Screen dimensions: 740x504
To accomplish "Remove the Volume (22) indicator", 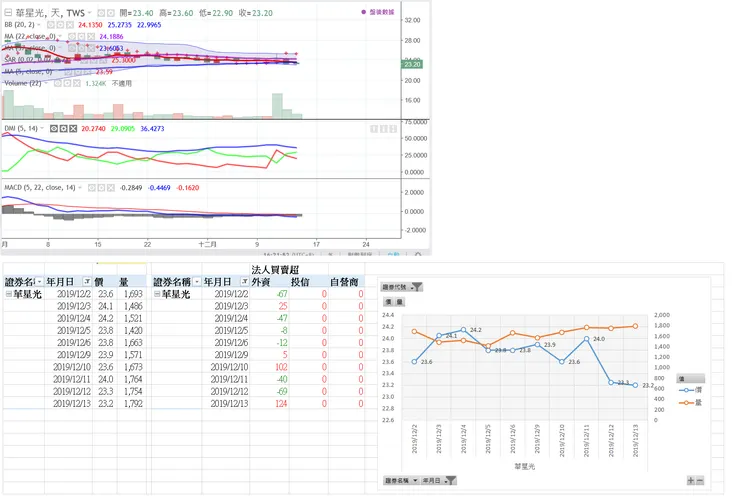I will 76,83.
